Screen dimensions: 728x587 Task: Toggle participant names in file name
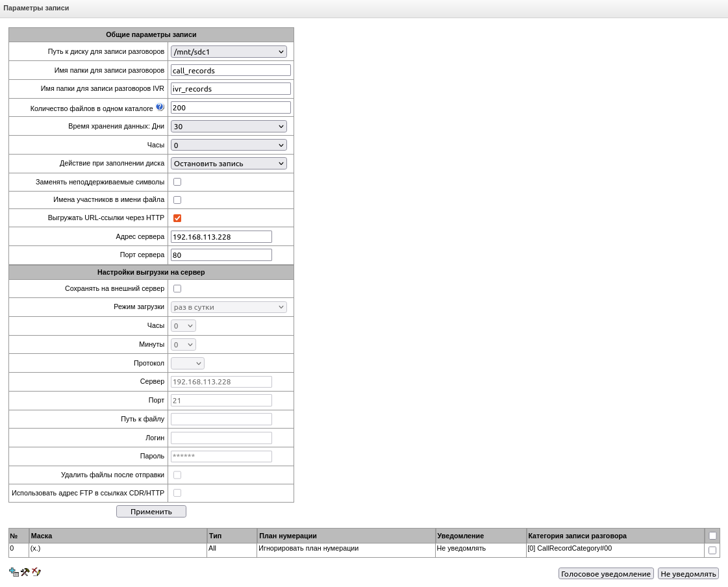pos(177,200)
